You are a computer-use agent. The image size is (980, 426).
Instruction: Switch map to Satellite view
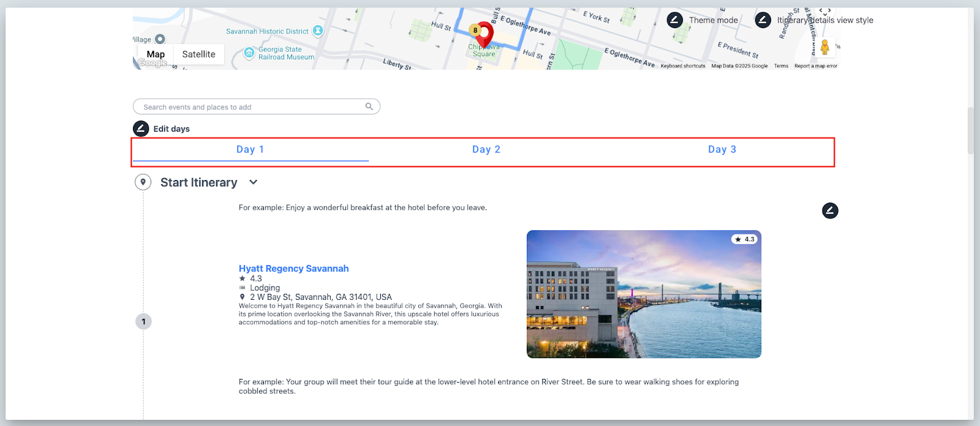coord(198,54)
